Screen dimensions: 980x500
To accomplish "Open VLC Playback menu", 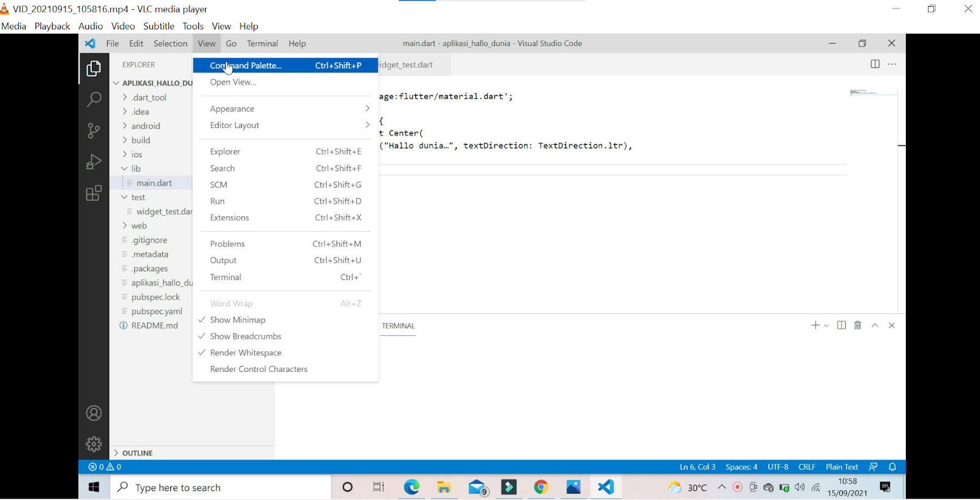I will (52, 26).
